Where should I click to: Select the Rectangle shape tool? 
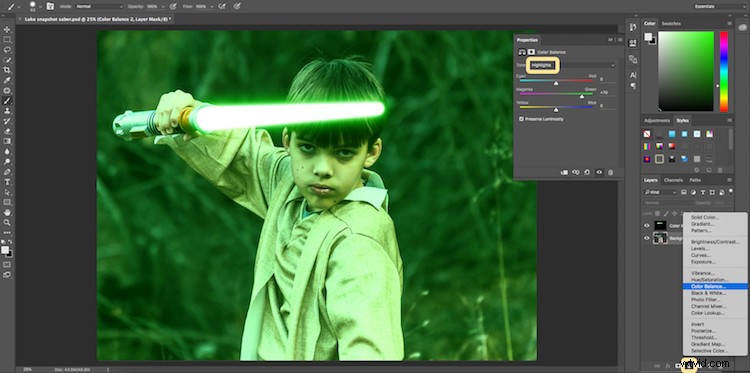7,202
